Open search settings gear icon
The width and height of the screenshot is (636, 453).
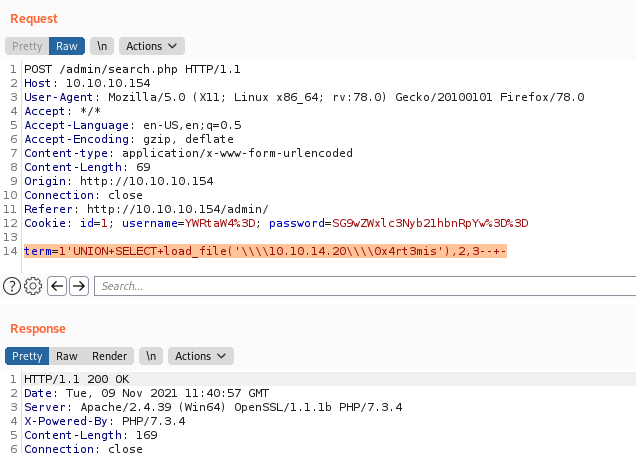click(x=33, y=286)
